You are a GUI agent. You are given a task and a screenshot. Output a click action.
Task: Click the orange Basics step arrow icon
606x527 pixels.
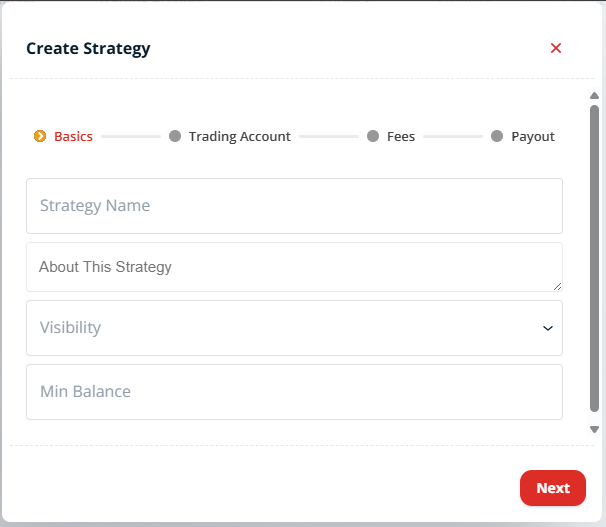(x=40, y=136)
